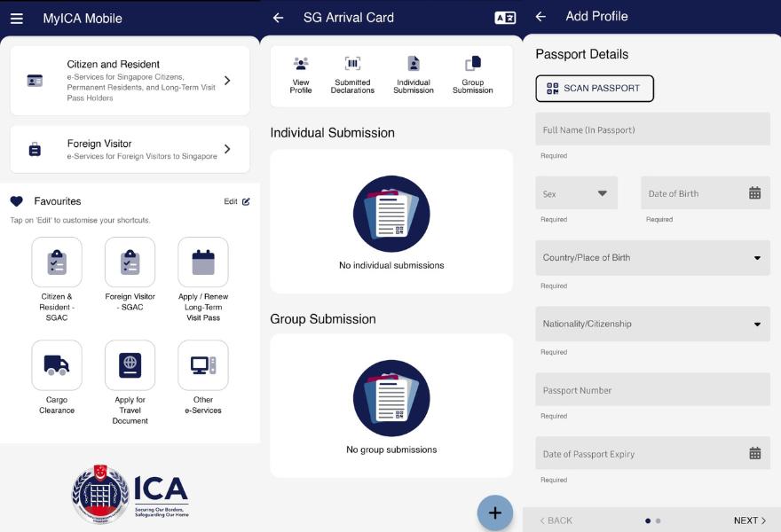Click the 'Foreign Visitor' title text
Image resolution: width=781 pixels, height=532 pixels.
coord(99,144)
